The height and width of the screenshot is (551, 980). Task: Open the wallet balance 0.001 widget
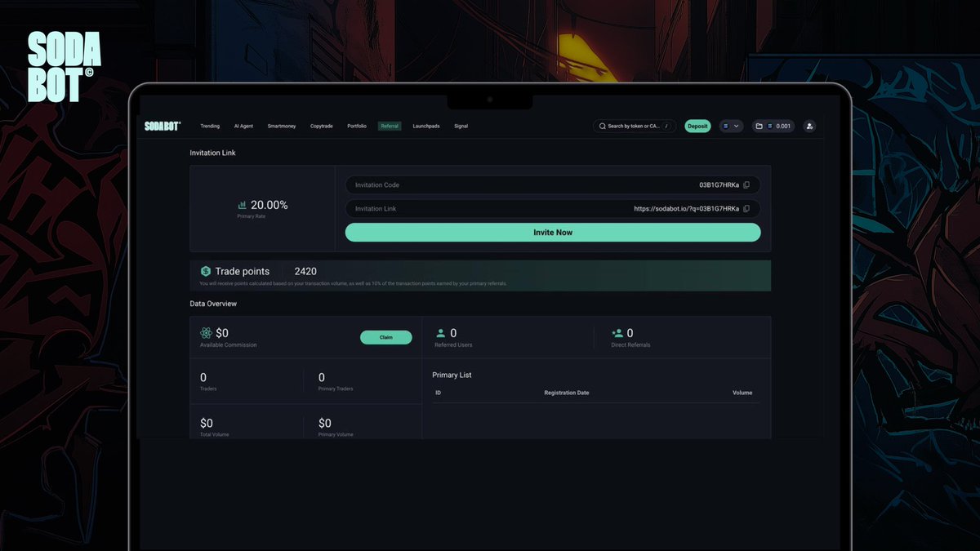tap(773, 127)
